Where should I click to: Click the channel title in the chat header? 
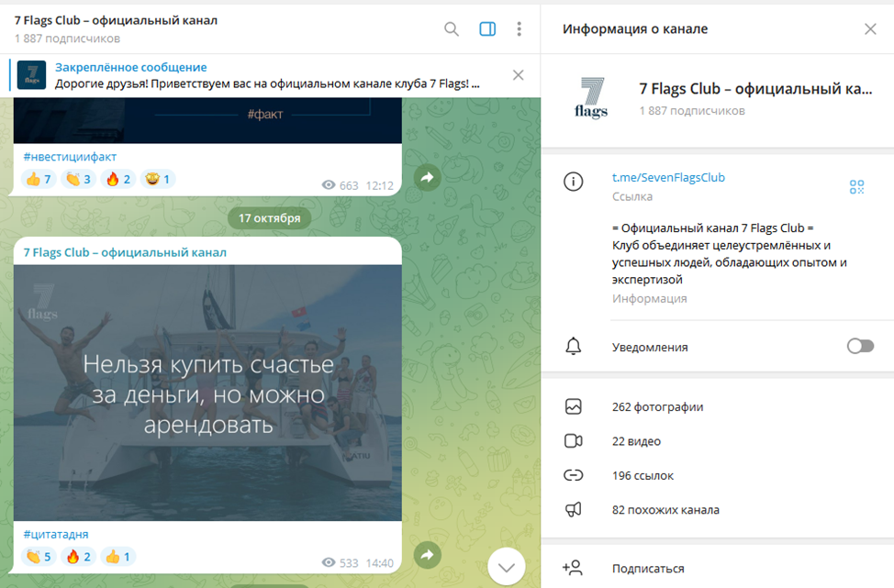click(116, 20)
